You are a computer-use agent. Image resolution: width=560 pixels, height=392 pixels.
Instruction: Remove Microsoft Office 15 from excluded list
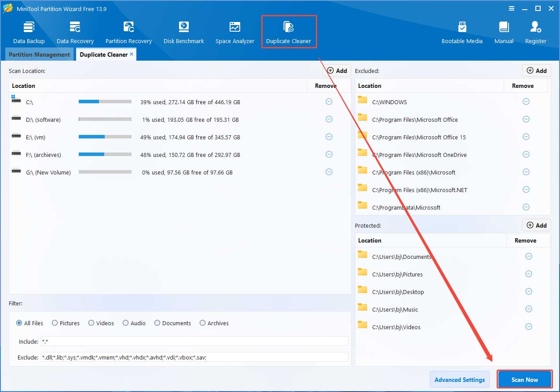526,137
